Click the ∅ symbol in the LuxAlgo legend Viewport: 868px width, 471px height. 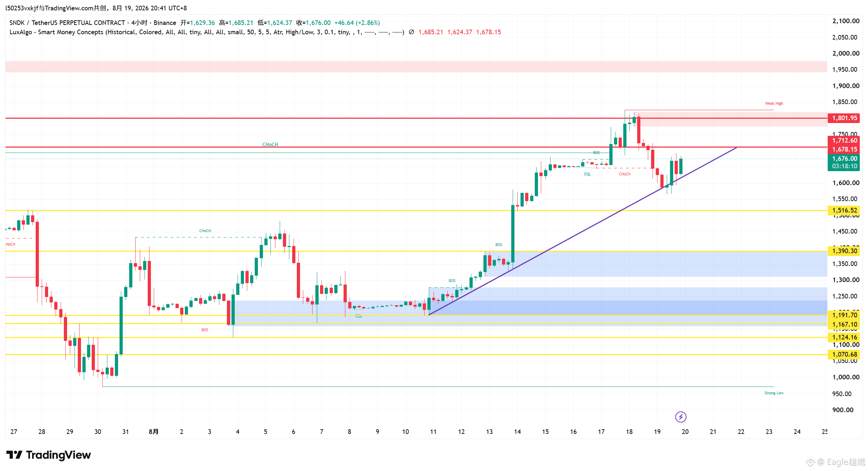[411, 32]
